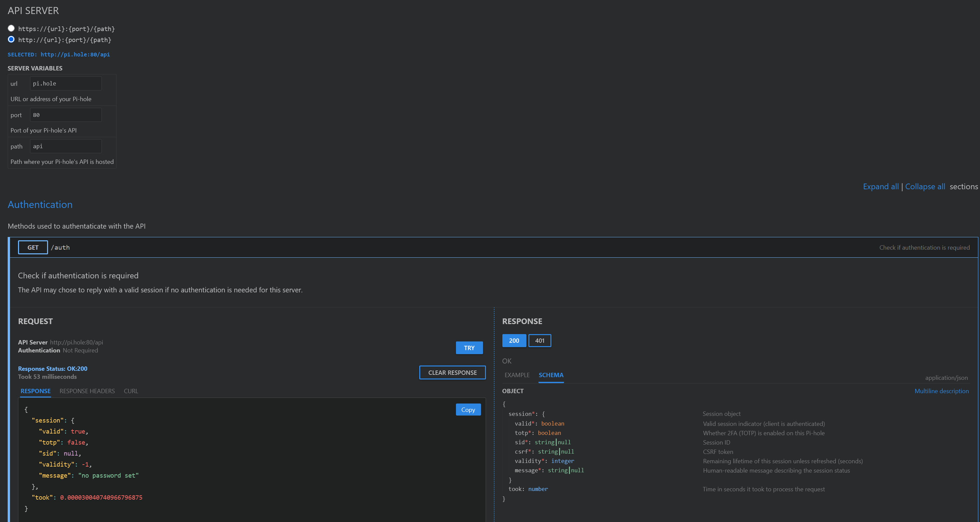Select the 200 response code

click(x=514, y=340)
